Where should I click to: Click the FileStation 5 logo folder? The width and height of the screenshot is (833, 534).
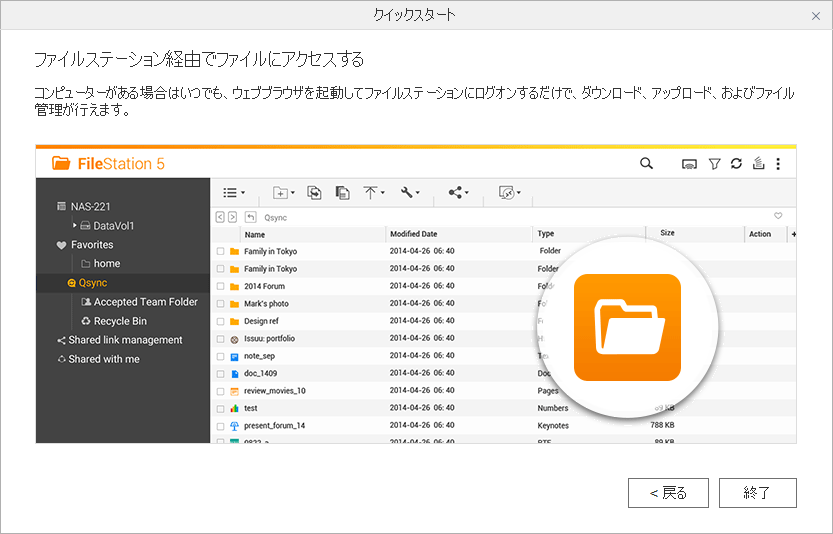(x=61, y=163)
